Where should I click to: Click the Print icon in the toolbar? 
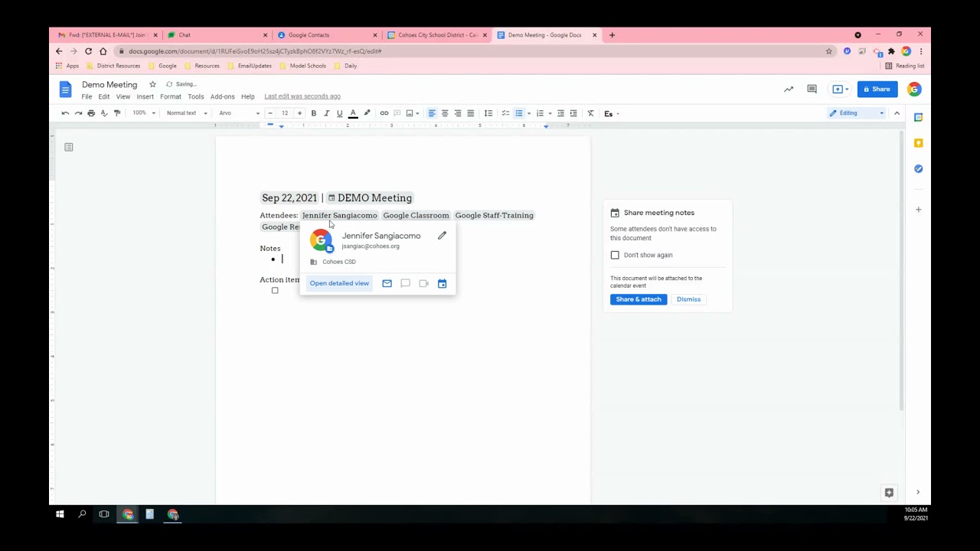point(91,113)
